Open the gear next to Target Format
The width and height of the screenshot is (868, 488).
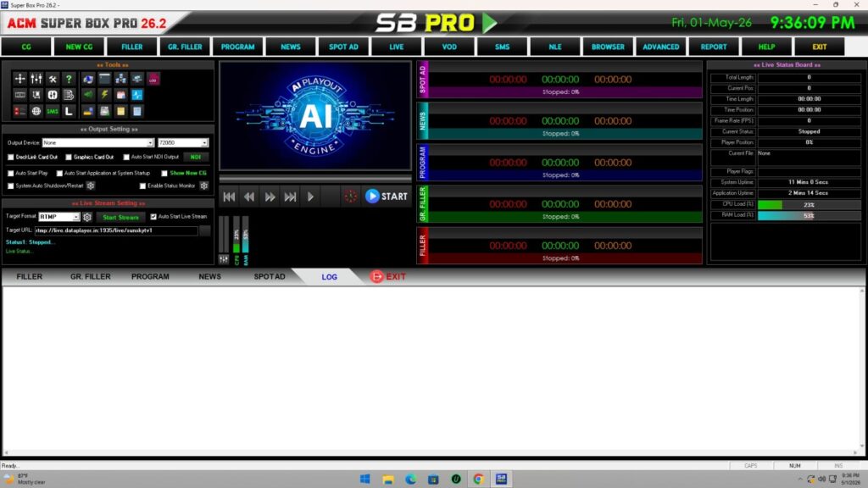coord(87,217)
